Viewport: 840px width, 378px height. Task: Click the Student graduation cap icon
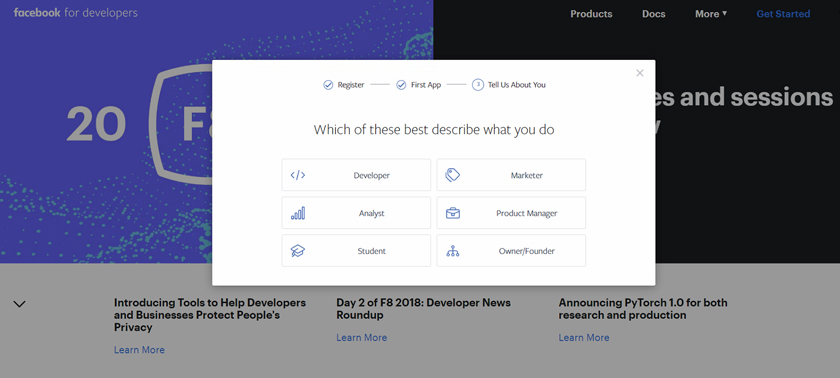(298, 251)
